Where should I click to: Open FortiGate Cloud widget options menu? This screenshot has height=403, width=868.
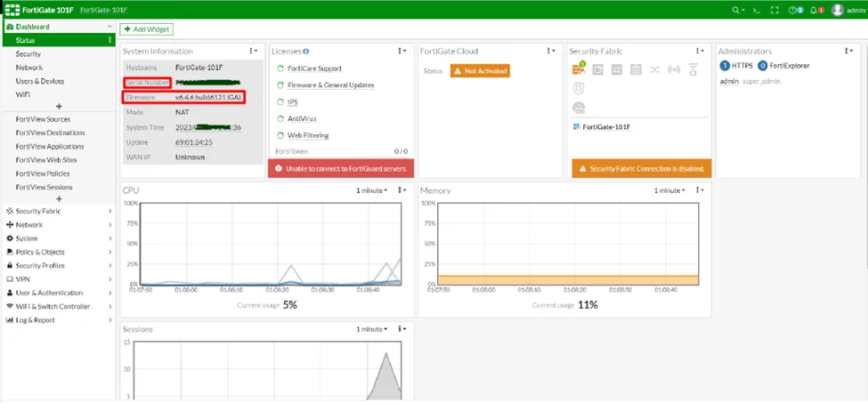coord(551,51)
